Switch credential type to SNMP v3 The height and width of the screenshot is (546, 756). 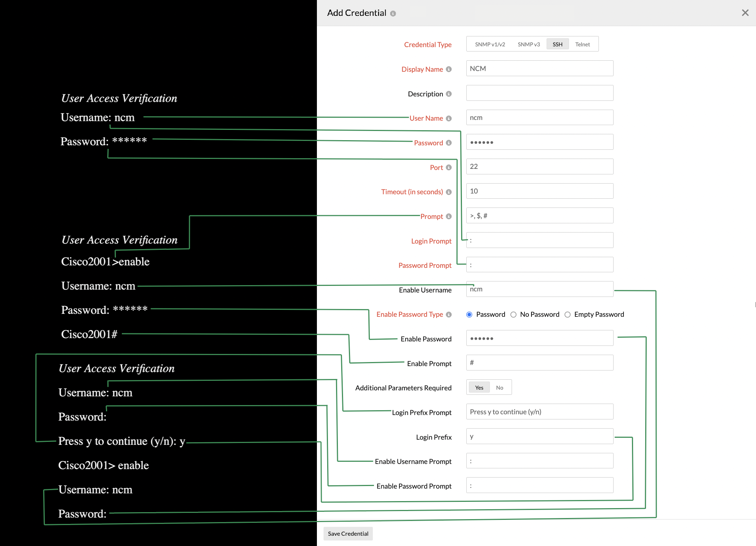[529, 44]
